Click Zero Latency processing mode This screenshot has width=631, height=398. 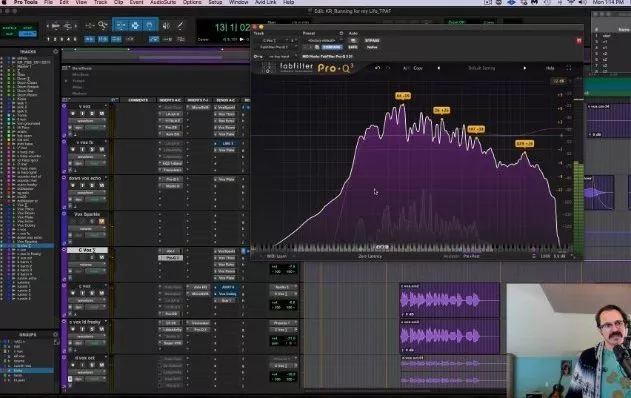tap(370, 256)
